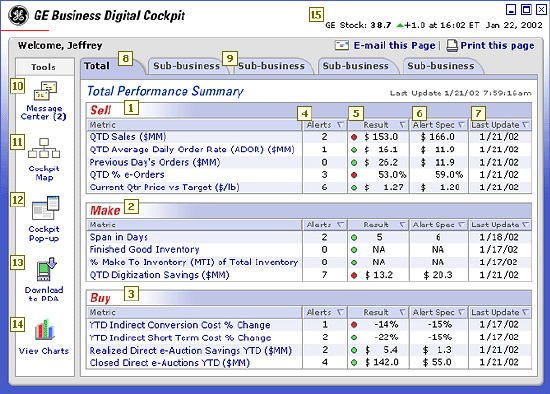
Task: Click the GE logo
Action: (18, 16)
